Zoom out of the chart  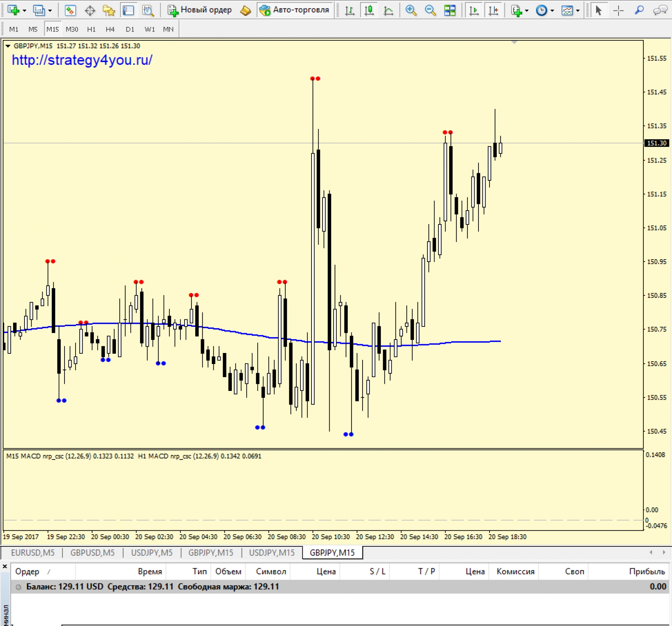pyautogui.click(x=430, y=10)
